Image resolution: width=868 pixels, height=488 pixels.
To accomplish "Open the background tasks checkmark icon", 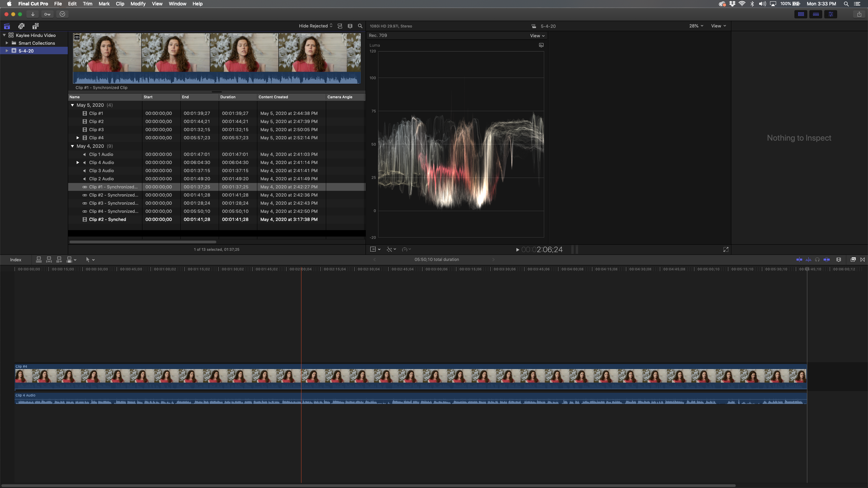I will point(62,14).
